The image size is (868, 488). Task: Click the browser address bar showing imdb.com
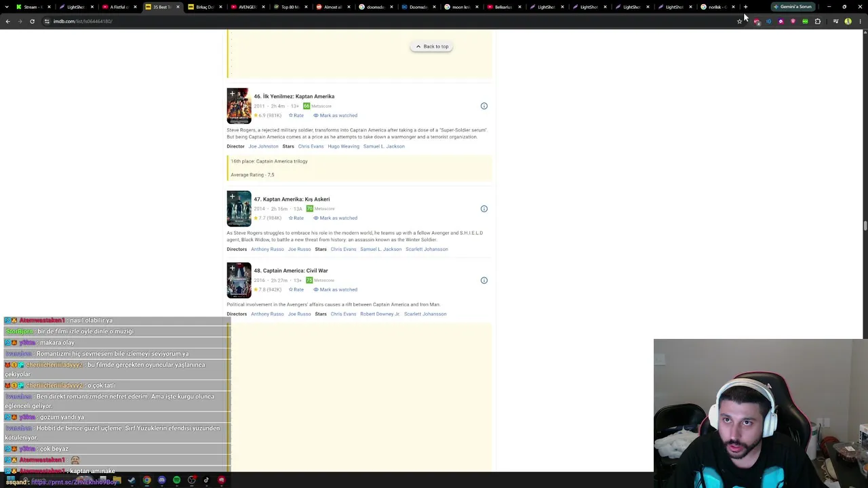[387, 21]
